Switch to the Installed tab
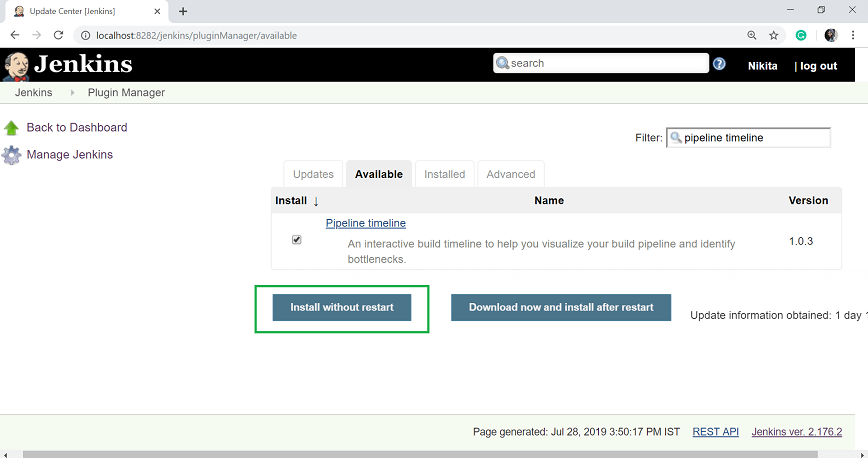 (445, 174)
